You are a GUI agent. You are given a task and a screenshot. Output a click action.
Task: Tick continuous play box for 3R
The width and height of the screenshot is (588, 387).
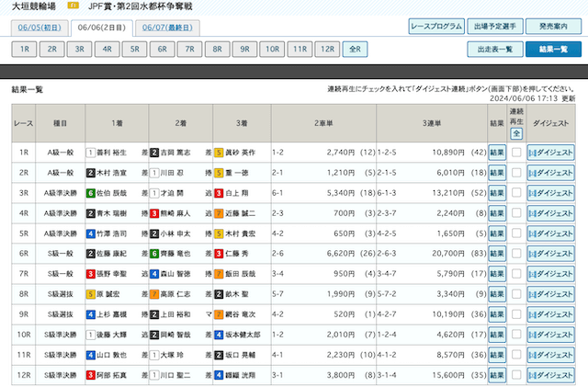(516, 193)
